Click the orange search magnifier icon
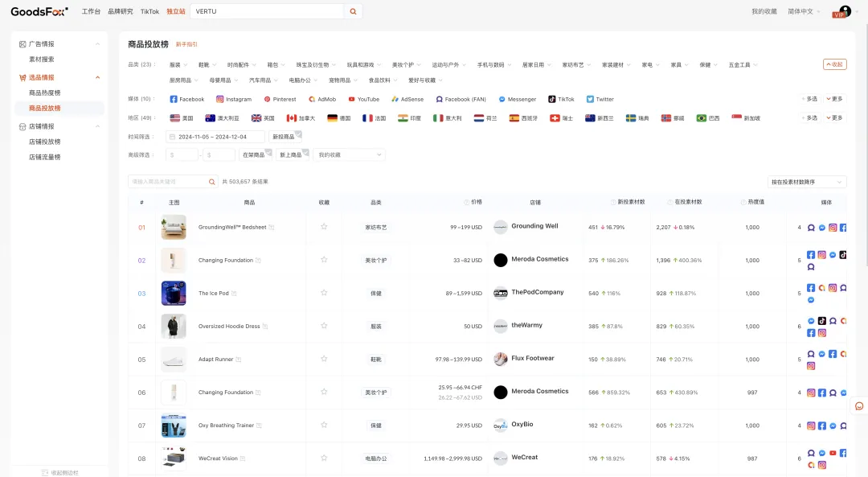Screen dimensions: 868x477 tap(353, 11)
